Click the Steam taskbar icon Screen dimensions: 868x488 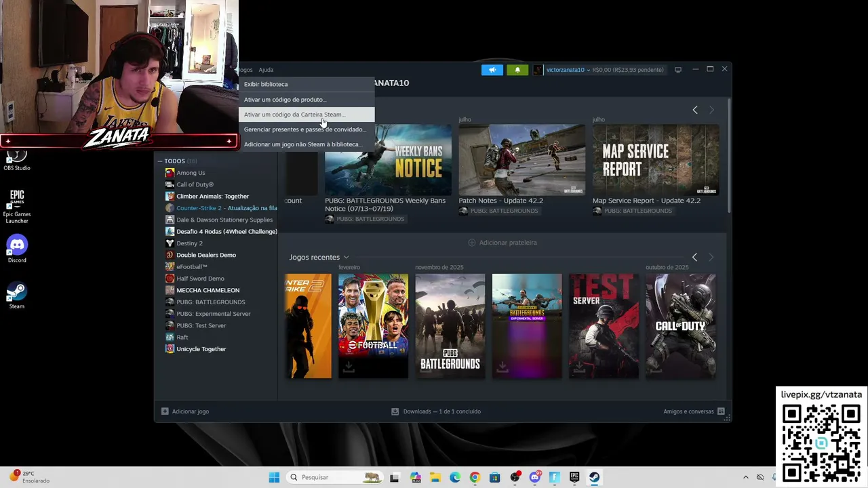pos(594,477)
